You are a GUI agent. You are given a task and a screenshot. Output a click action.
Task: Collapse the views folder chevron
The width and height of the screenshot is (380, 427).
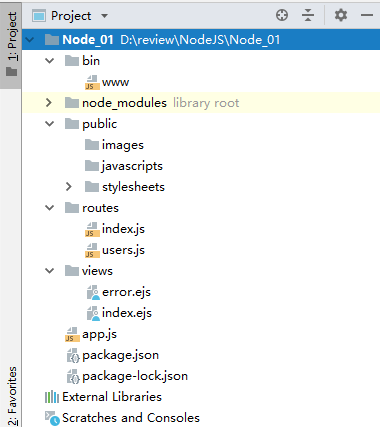click(50, 271)
